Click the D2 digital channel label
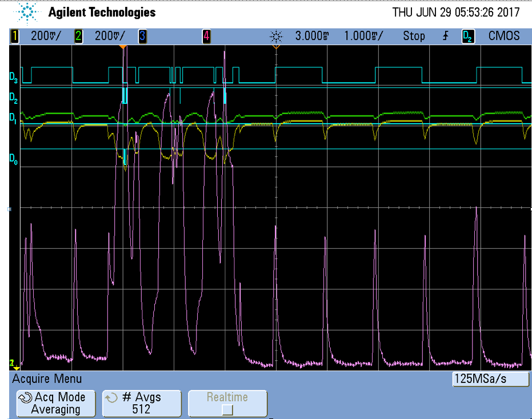532x419 pixels. pos(13,98)
